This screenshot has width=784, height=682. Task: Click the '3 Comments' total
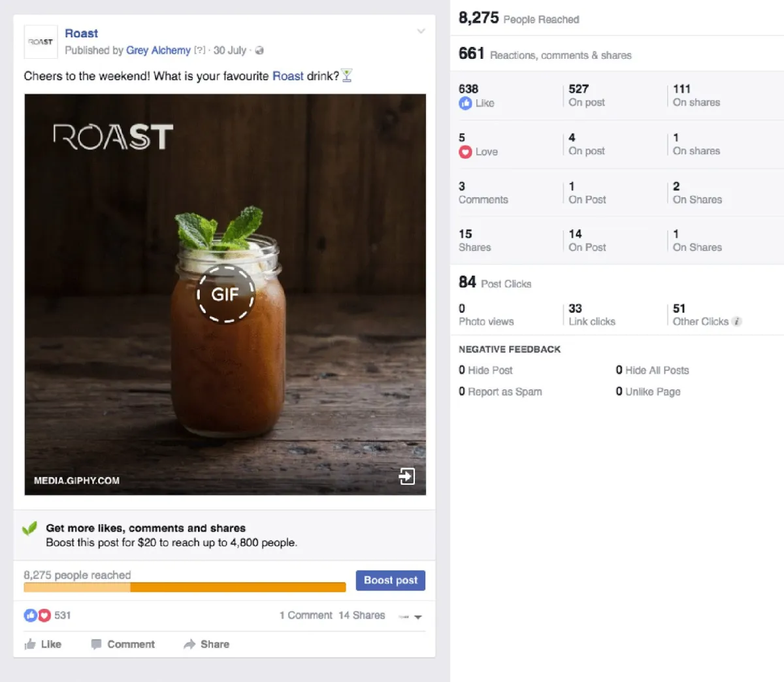pos(483,193)
